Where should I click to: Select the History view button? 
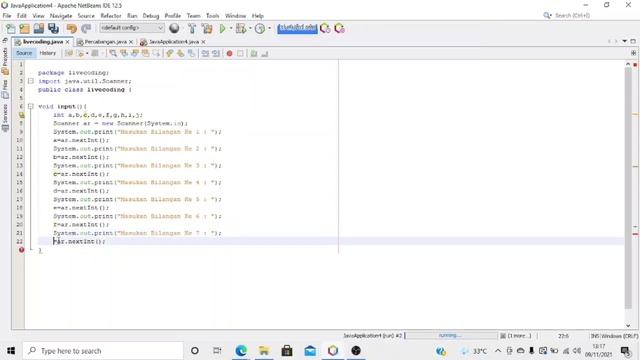click(x=47, y=53)
